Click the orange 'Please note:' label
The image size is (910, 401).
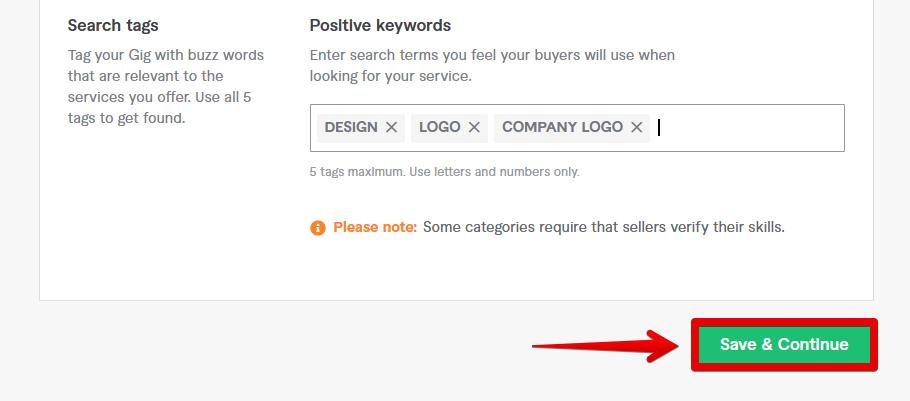point(375,227)
